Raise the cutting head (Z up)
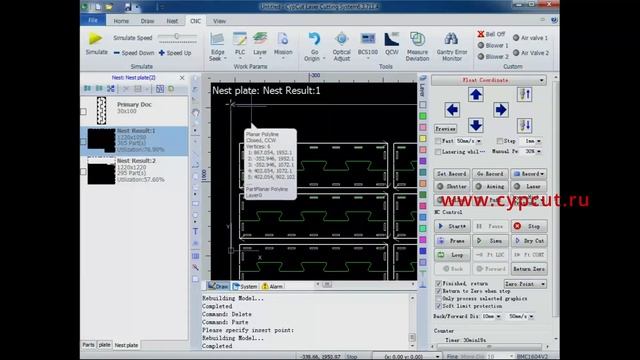The image size is (640, 360). (x=524, y=95)
